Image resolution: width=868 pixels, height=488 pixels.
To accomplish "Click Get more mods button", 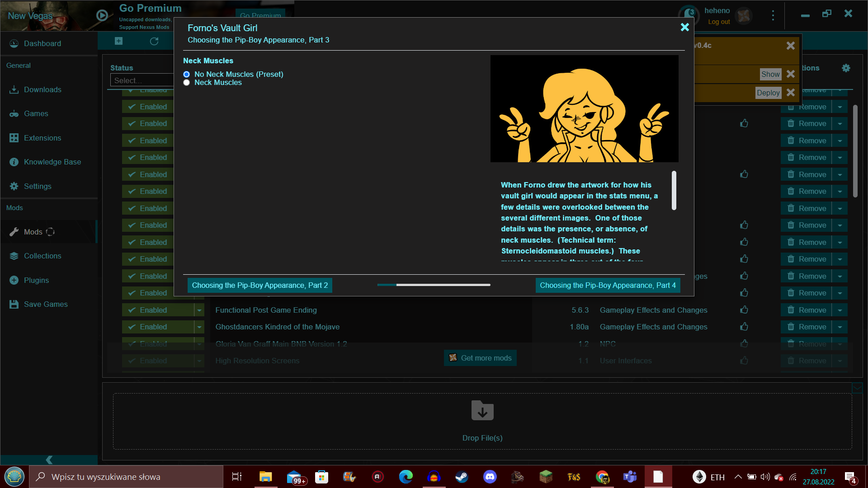I will 480,358.
